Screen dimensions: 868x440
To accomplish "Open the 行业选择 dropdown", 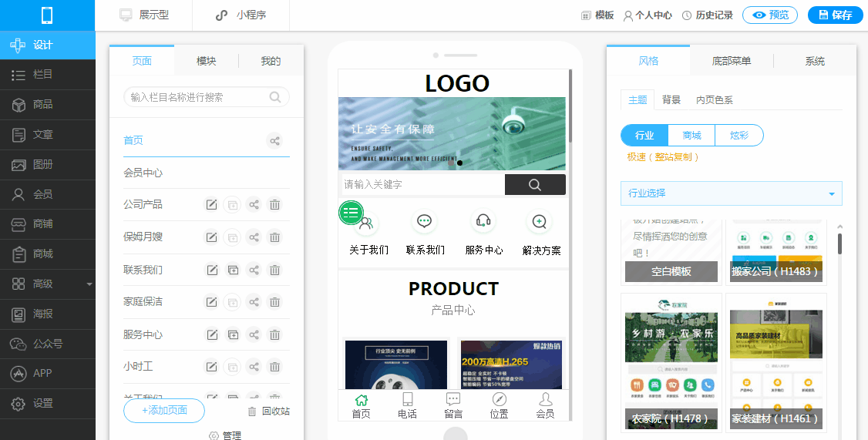I will tap(732, 193).
